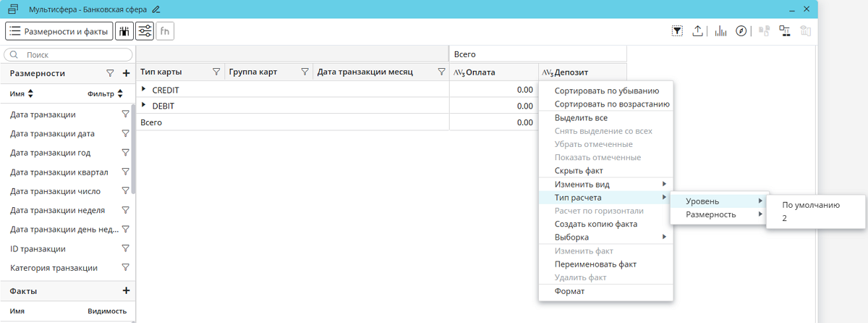
Task: Expand the DEBIT row
Action: (144, 106)
